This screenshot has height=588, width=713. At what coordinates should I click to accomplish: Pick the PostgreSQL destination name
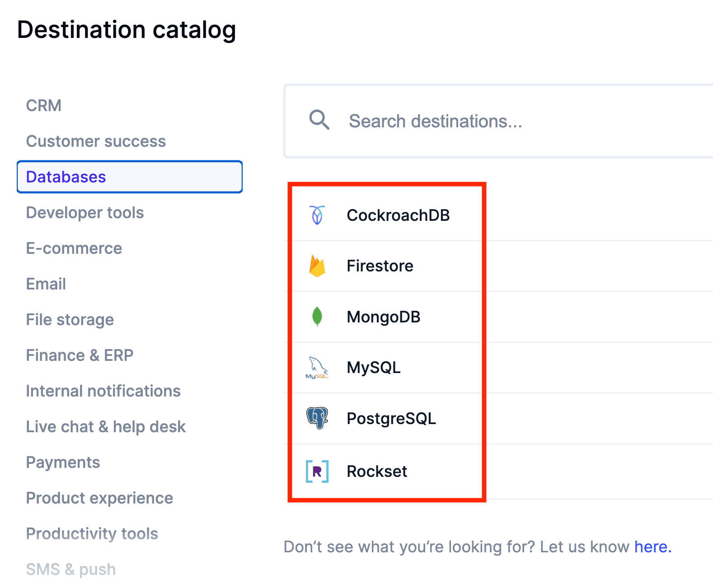point(391,419)
